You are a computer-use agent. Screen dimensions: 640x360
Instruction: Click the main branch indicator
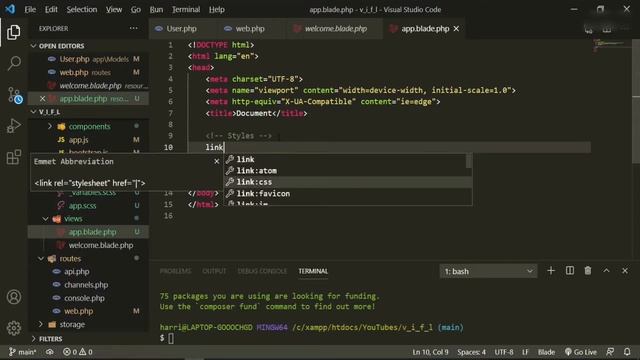pos(22,352)
